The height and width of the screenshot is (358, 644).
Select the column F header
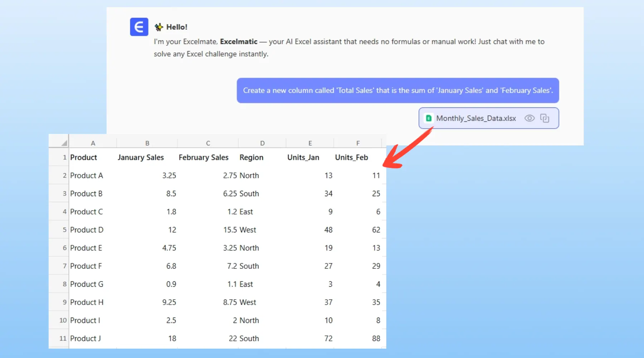pos(358,143)
